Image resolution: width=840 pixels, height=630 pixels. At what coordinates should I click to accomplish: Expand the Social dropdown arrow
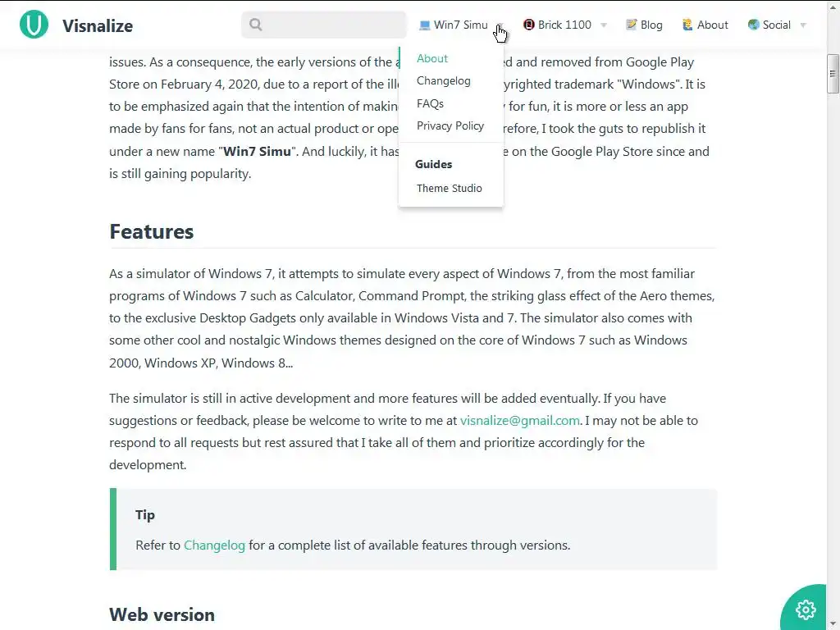[803, 25]
